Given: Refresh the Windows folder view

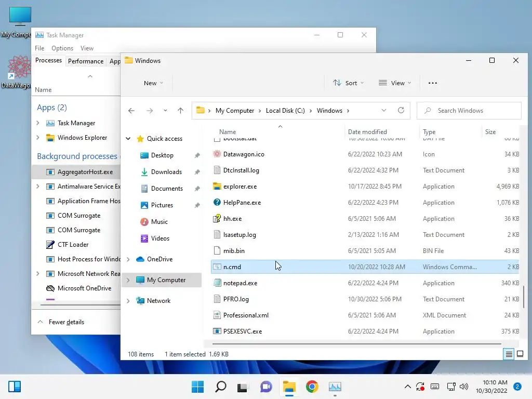Looking at the screenshot, I should [x=401, y=111].
